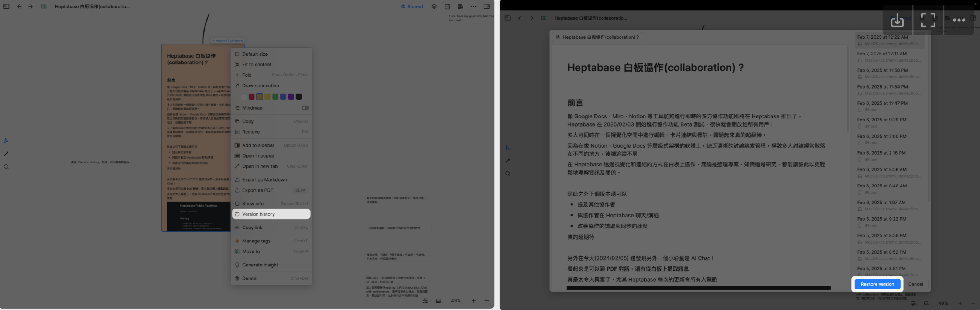Select Draw connection in the context menu
Image resolution: width=980 pixels, height=310 pixels.
pyautogui.click(x=271, y=86)
